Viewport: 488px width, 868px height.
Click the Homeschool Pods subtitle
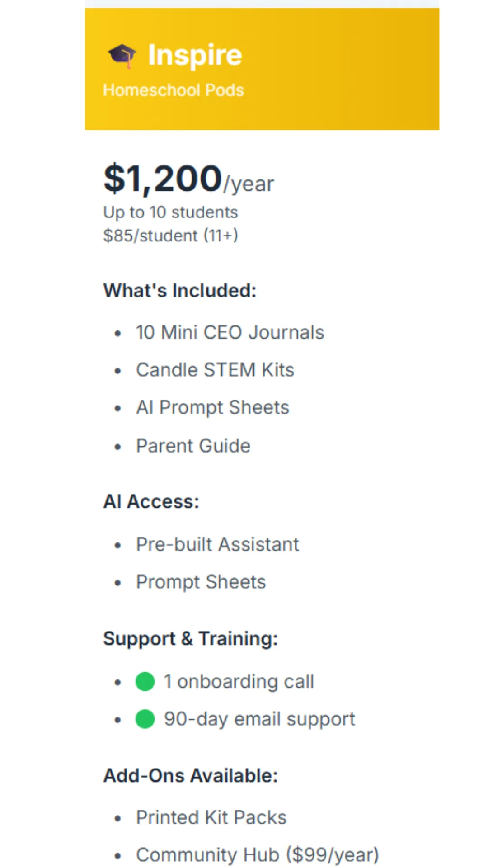pyautogui.click(x=174, y=90)
